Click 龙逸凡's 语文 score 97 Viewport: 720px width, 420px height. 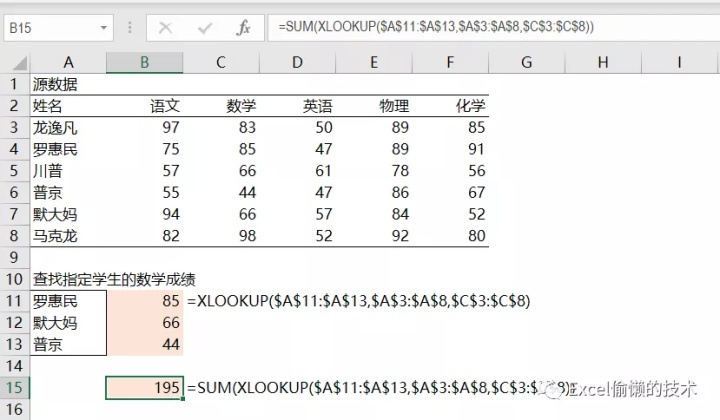pyautogui.click(x=145, y=128)
